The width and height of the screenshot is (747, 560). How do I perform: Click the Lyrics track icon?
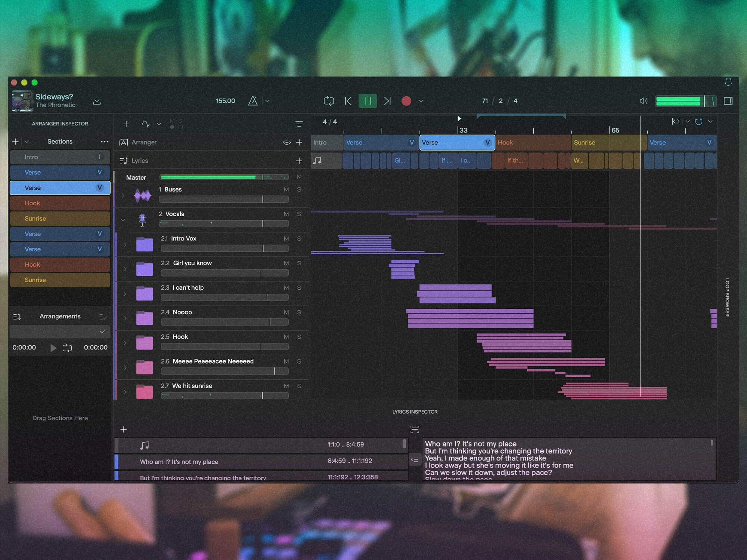click(124, 161)
